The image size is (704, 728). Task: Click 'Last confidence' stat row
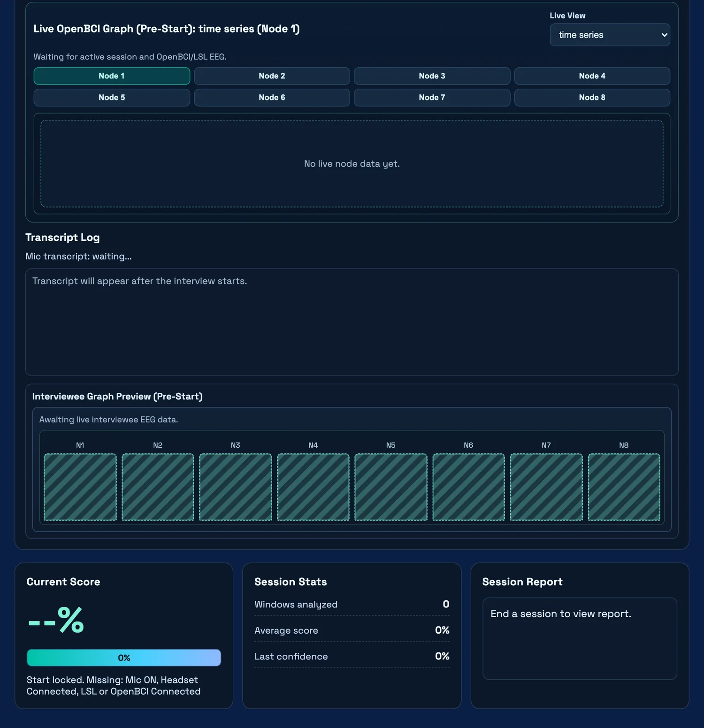(x=352, y=656)
